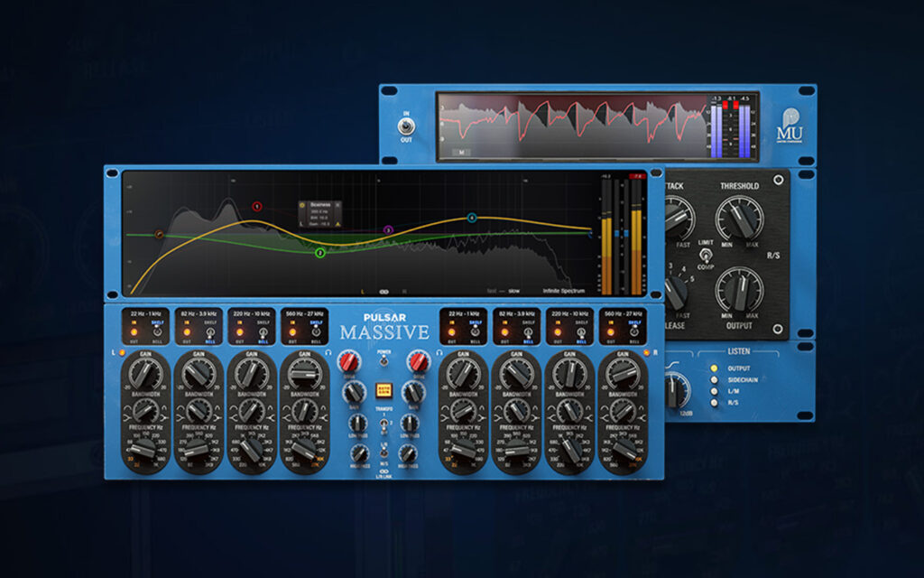Select L channel below Massive graph
The image size is (924, 578).
click(363, 292)
